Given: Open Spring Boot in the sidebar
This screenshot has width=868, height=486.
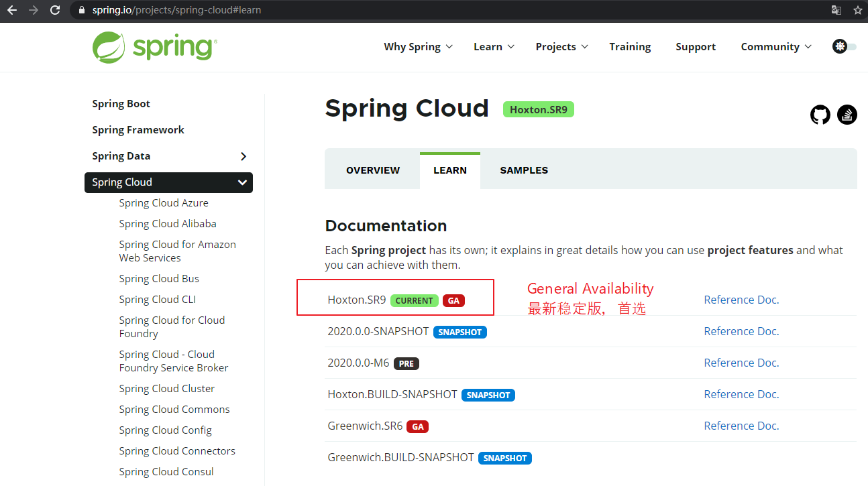Looking at the screenshot, I should (x=121, y=104).
